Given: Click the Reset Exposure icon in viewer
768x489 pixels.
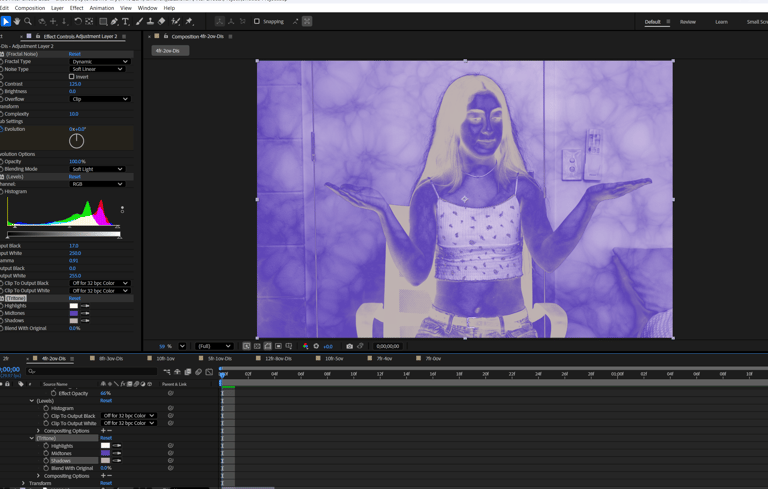Looking at the screenshot, I should coord(316,346).
